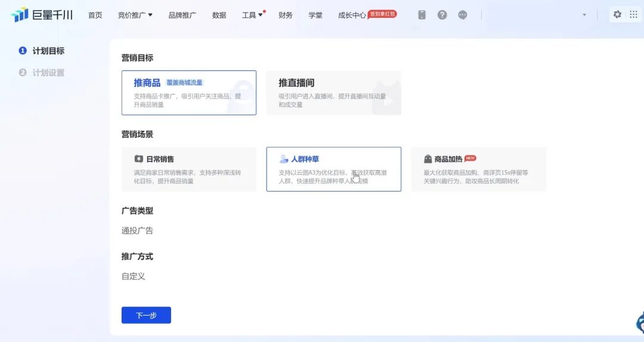Viewport: 644px width, 342px height.
Task: Select 日常销售 marketing scenario
Action: click(189, 170)
